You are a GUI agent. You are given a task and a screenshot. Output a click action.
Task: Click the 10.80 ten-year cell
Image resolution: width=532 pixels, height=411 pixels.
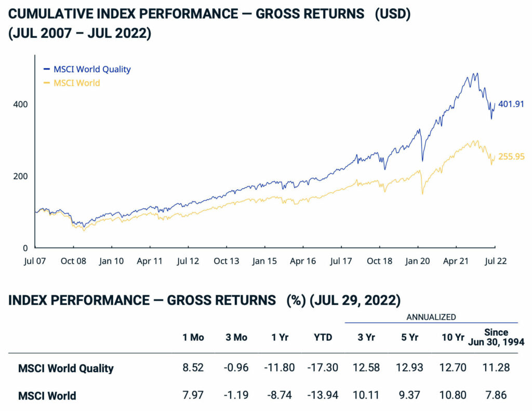tap(453, 395)
